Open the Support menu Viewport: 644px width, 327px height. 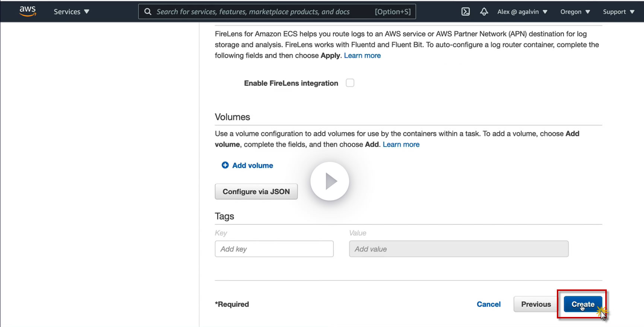coord(618,12)
